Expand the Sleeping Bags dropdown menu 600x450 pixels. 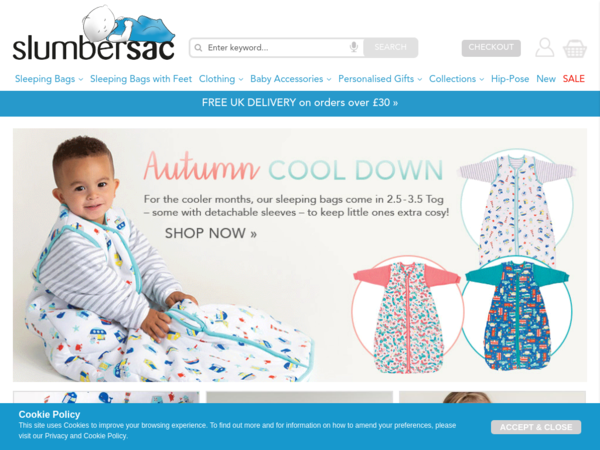pos(49,79)
